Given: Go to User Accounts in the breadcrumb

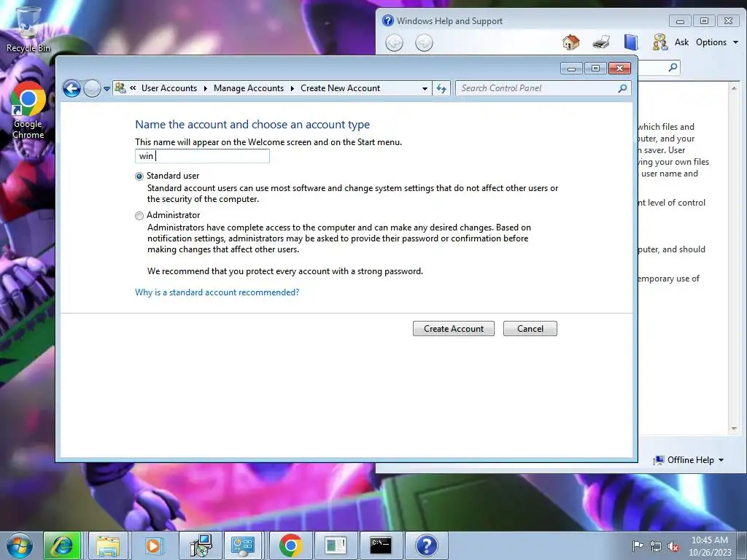Looking at the screenshot, I should [169, 88].
